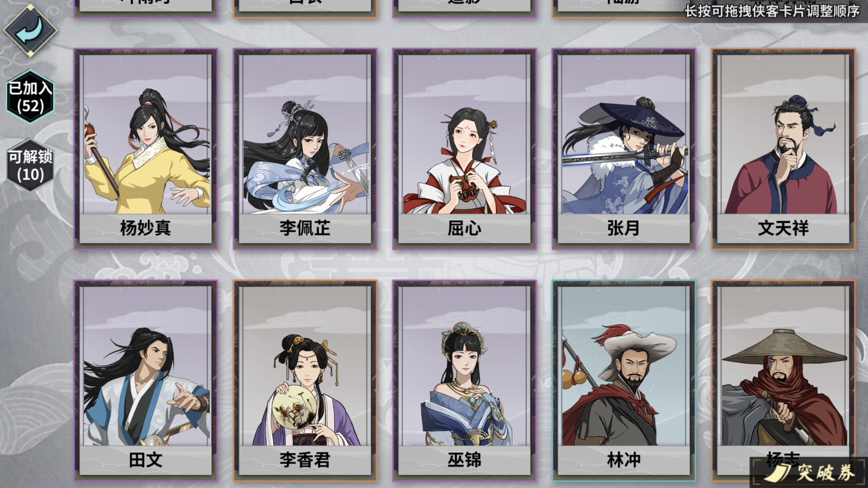Choose the 李香君 character card
The image size is (868, 488).
tap(305, 381)
